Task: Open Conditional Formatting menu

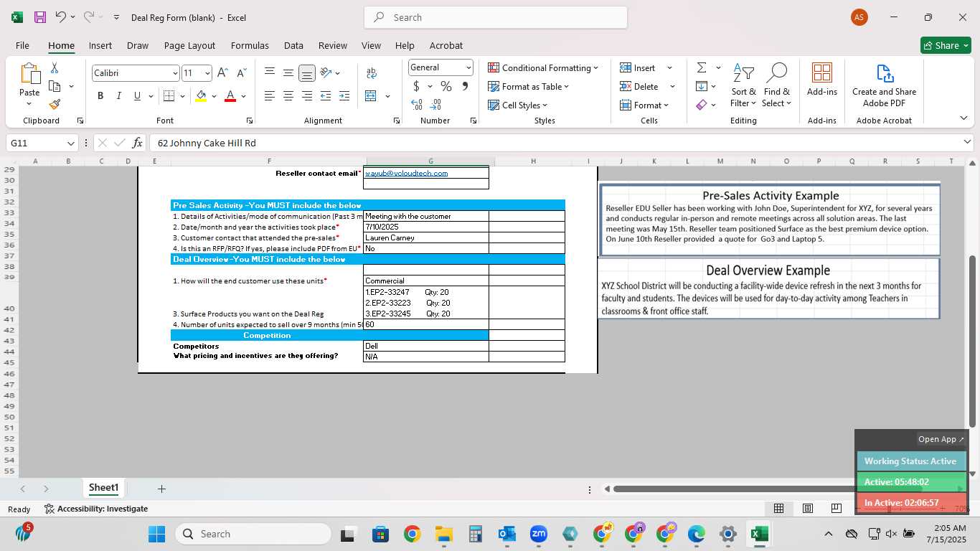Action: coord(543,67)
